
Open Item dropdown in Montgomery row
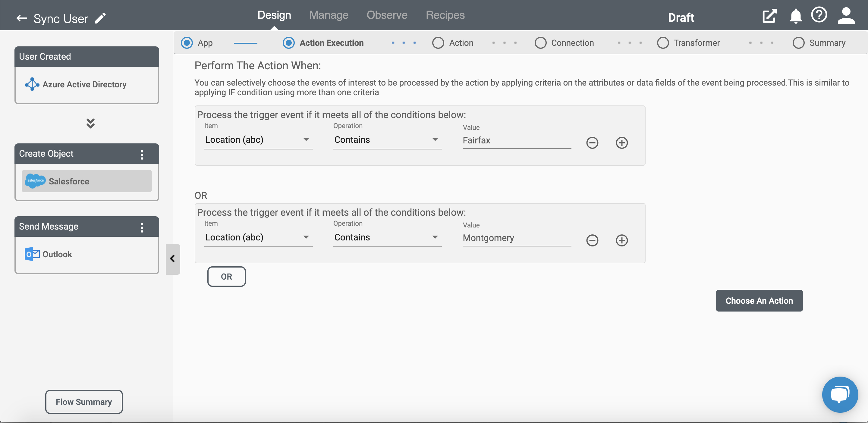tap(258, 237)
